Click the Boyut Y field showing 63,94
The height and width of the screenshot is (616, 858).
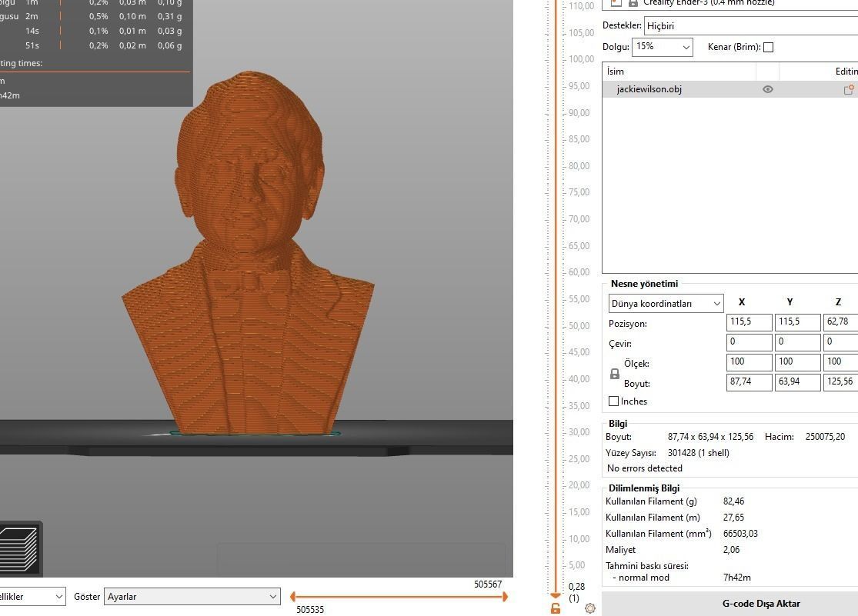click(798, 382)
